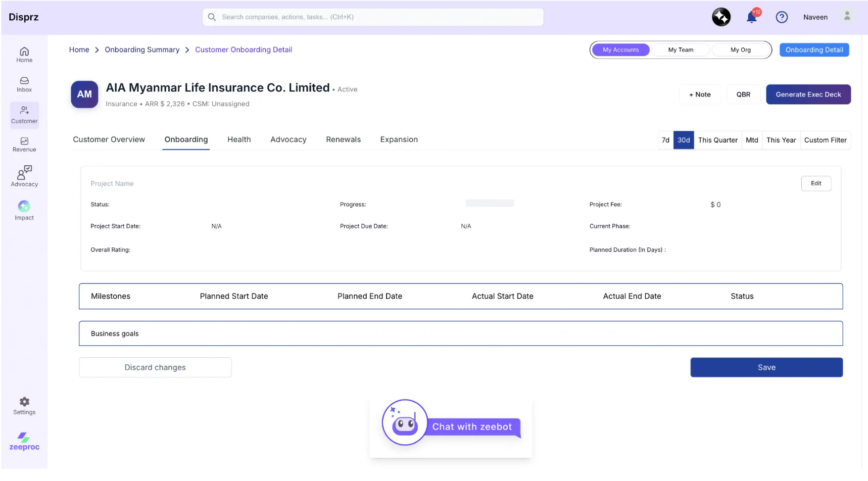Open the help question mark icon
The image size is (868, 481).
782,17
